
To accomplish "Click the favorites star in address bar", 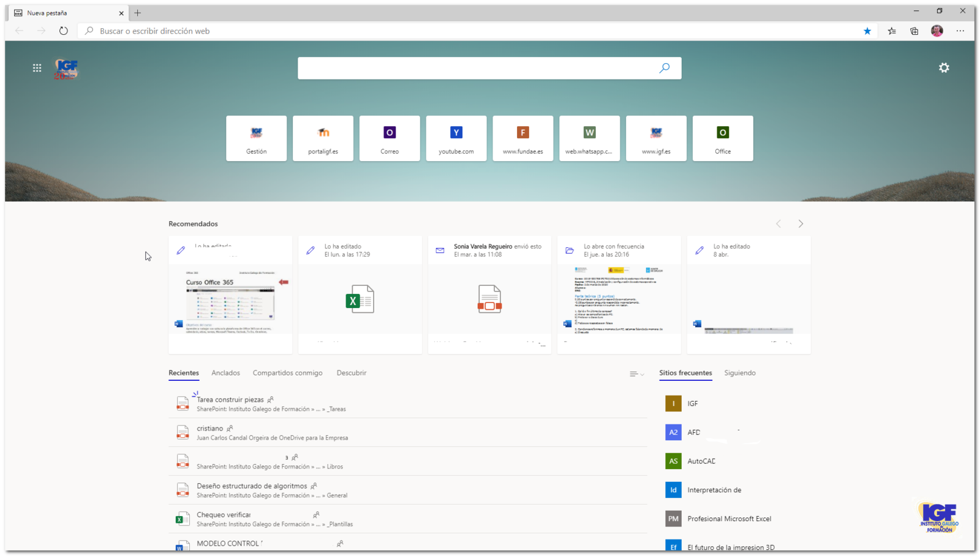I will tap(867, 31).
